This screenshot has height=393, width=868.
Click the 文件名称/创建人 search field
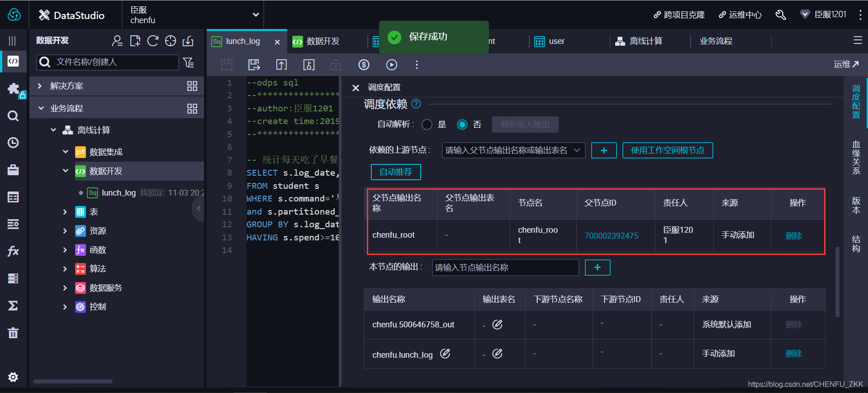(108, 62)
